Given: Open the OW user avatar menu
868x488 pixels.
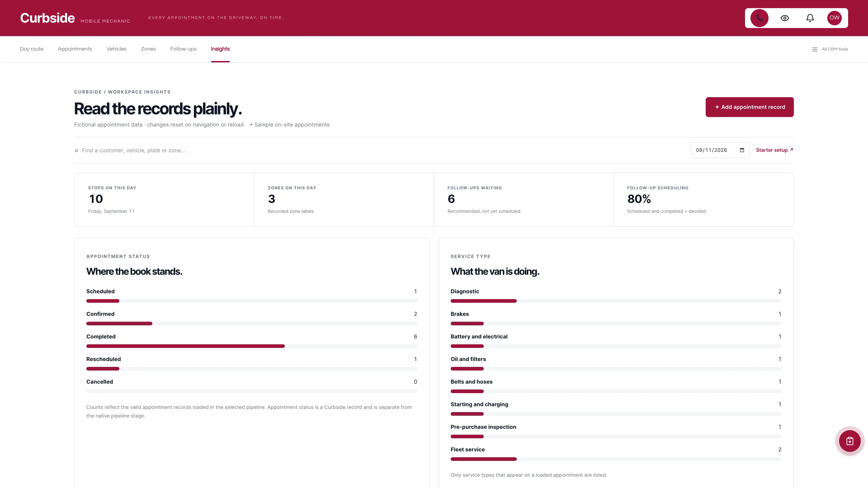Looking at the screenshot, I should (x=834, y=18).
